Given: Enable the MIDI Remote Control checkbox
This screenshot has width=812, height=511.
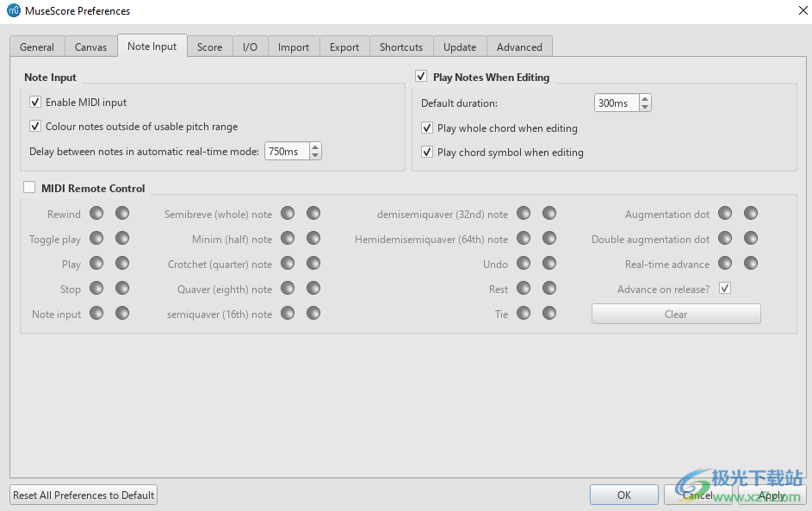Looking at the screenshot, I should (x=30, y=188).
